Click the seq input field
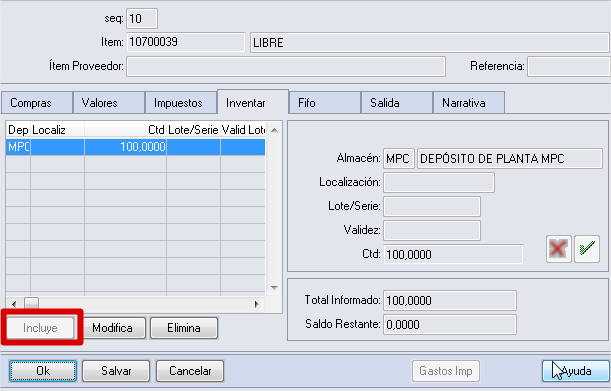 142,19
